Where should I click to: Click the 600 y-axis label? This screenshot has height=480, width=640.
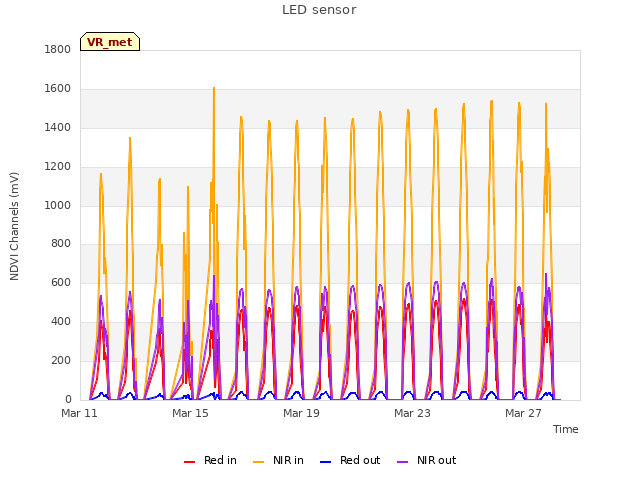click(x=61, y=282)
